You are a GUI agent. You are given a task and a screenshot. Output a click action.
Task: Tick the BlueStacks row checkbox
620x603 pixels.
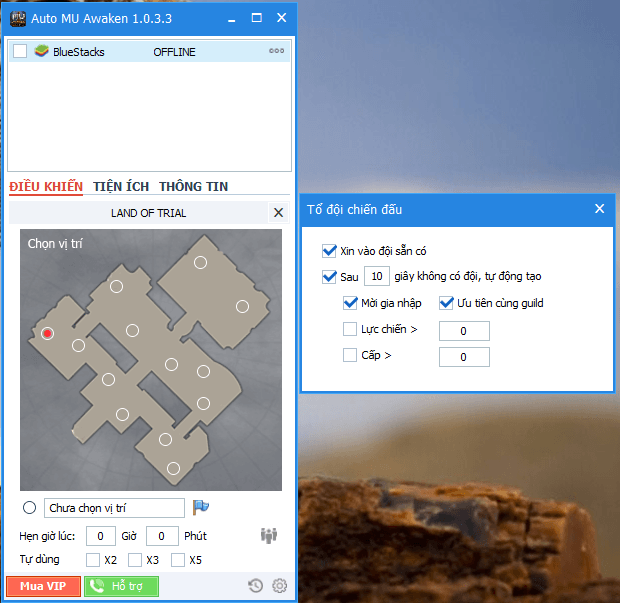pyautogui.click(x=20, y=51)
